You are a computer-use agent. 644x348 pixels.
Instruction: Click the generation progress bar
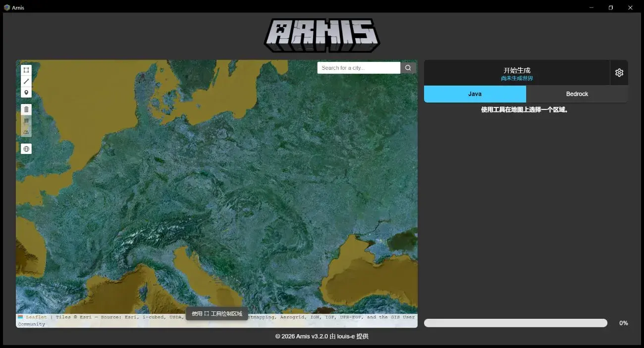(x=516, y=323)
